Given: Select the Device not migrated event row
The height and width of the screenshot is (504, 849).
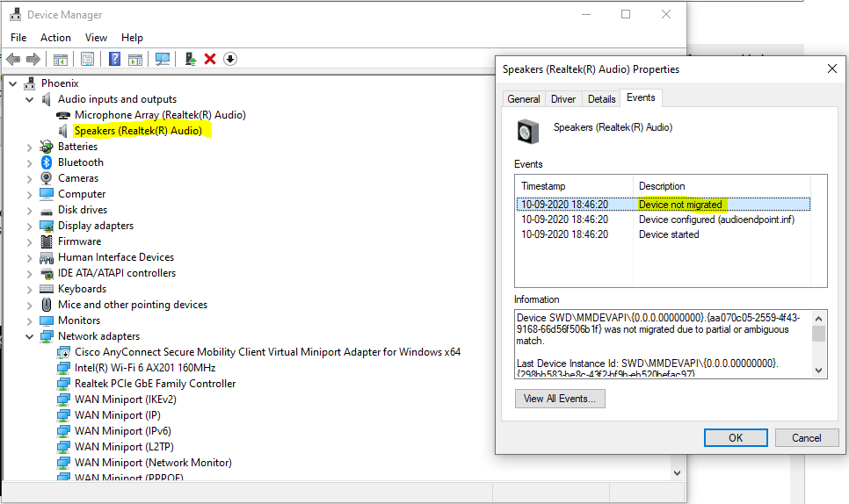Looking at the screenshot, I should pyautogui.click(x=664, y=205).
